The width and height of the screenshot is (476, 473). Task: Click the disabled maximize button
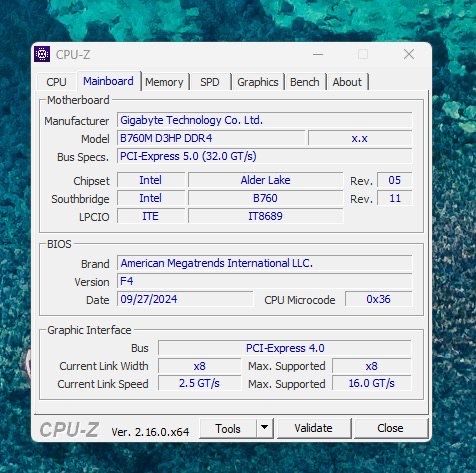pos(363,54)
